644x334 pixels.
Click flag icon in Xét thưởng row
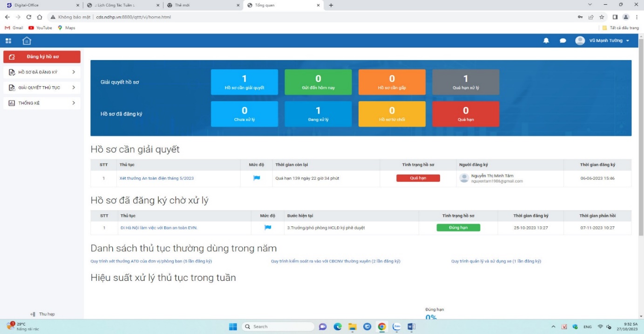click(257, 178)
